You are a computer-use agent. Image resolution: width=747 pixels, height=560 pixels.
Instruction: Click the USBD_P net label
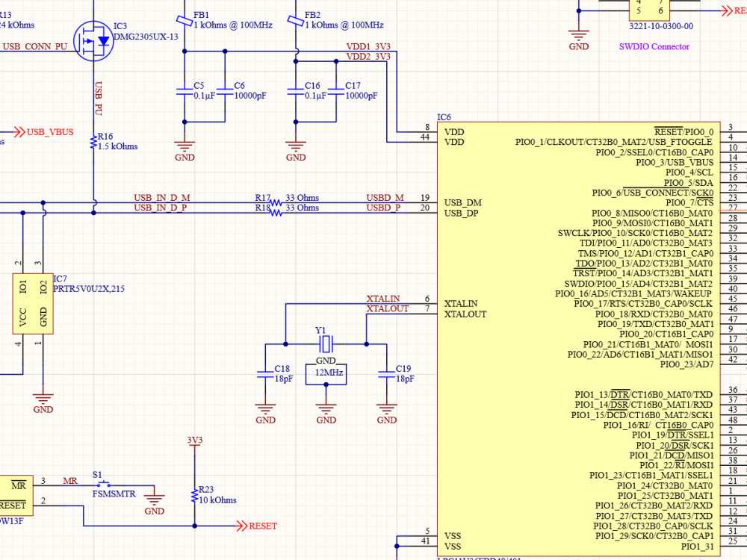pos(383,208)
